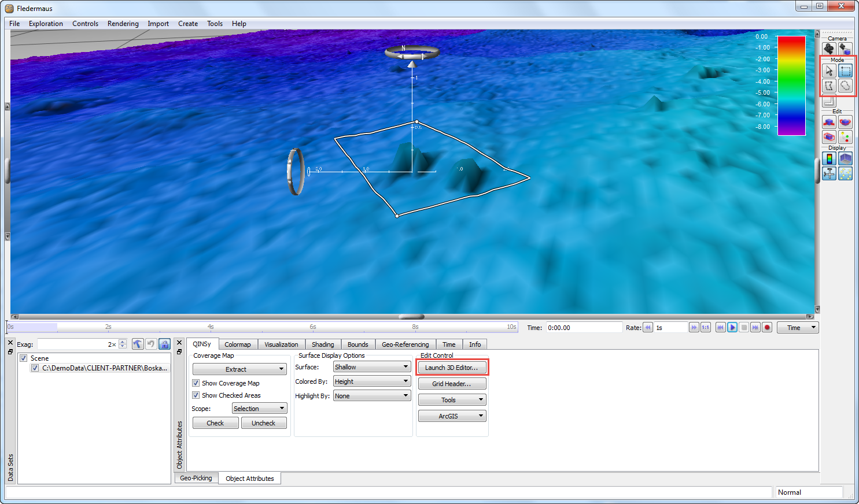This screenshot has height=504, width=859.
Task: Click the timeline slider at 4s mark
Action: [211, 328]
